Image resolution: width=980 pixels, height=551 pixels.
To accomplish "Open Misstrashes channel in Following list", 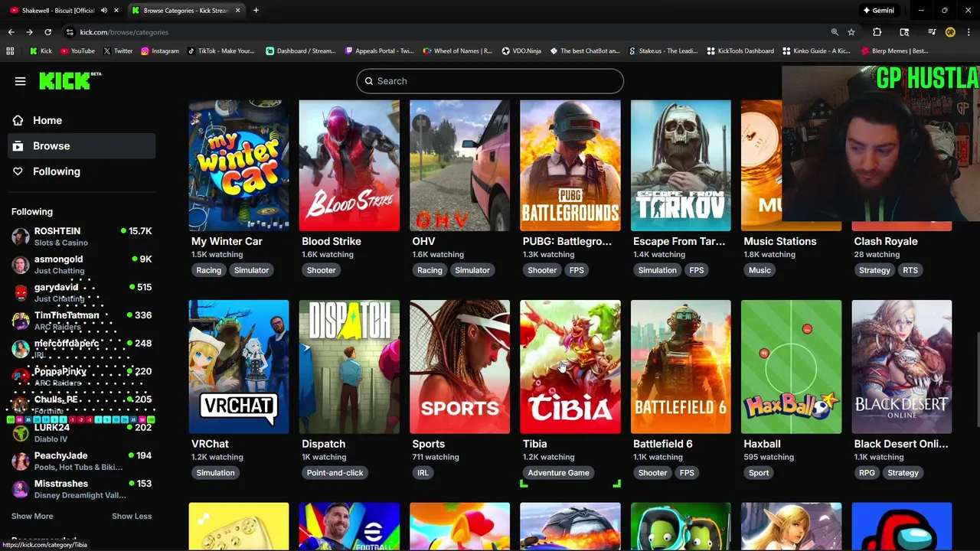I will point(81,489).
